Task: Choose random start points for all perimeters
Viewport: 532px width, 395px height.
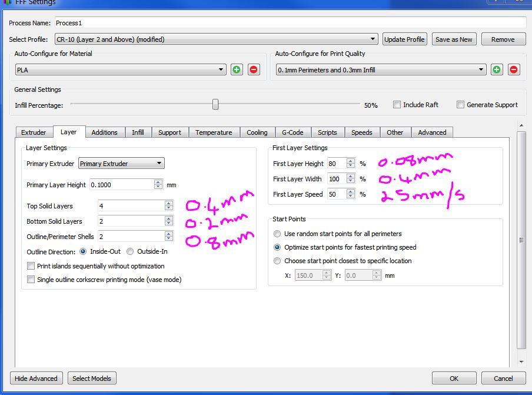Action: (277, 234)
